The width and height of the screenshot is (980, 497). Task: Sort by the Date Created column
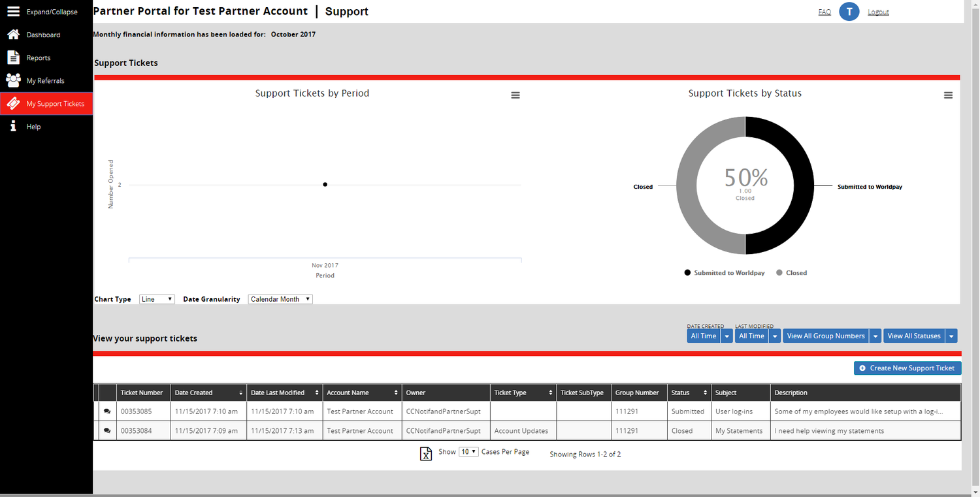208,393
